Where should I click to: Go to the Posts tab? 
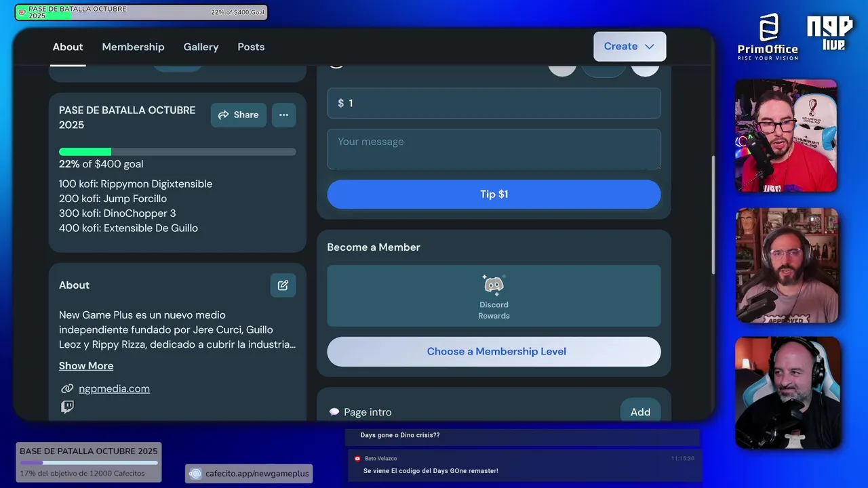tap(251, 47)
